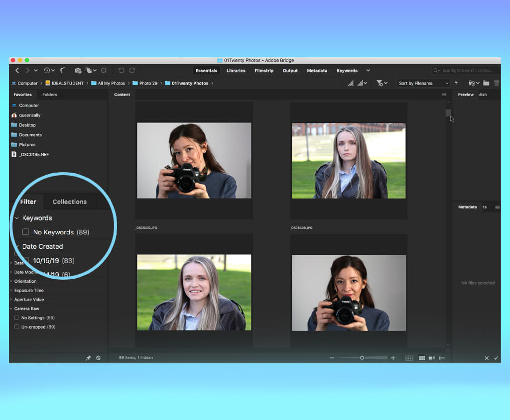Open the go-to-parent dropdown chevron by forward arrow
The image size is (510, 420).
(x=36, y=71)
